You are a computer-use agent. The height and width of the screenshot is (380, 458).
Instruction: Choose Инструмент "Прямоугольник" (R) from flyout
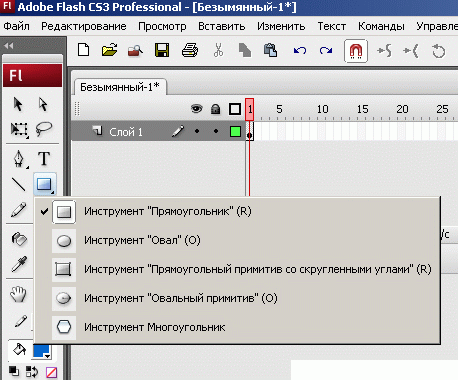coord(237,211)
